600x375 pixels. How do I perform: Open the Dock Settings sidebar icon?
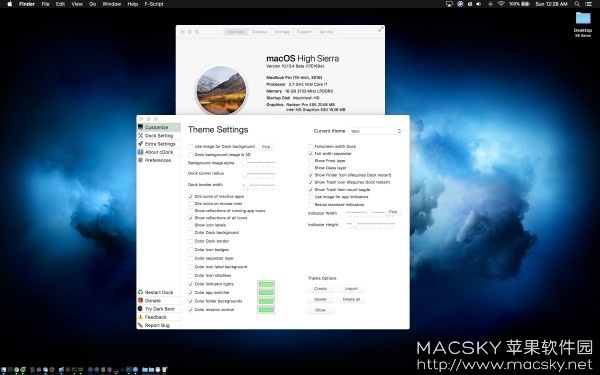(140, 135)
